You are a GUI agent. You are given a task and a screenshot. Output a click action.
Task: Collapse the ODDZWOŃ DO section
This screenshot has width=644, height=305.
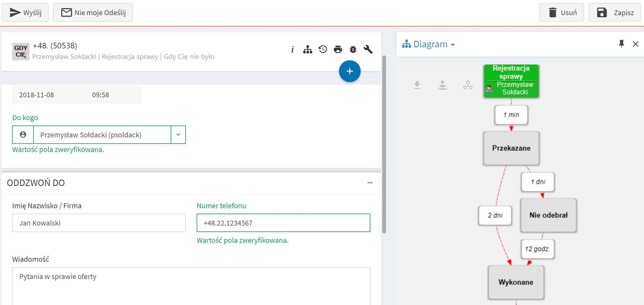coord(370,183)
